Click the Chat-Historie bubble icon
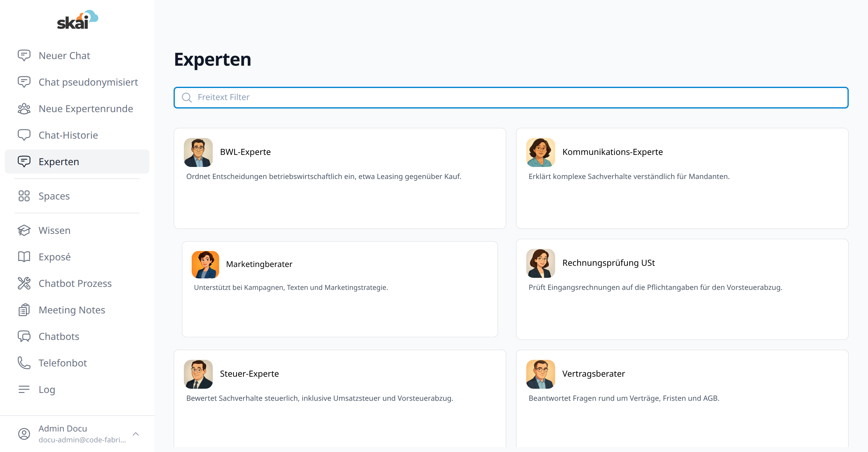868x452 pixels. point(24,135)
